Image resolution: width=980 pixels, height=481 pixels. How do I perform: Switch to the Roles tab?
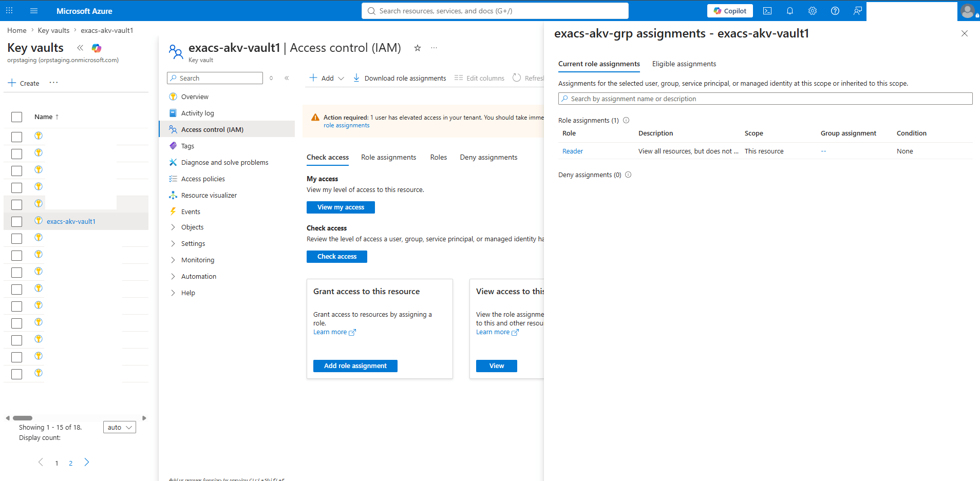[439, 157]
